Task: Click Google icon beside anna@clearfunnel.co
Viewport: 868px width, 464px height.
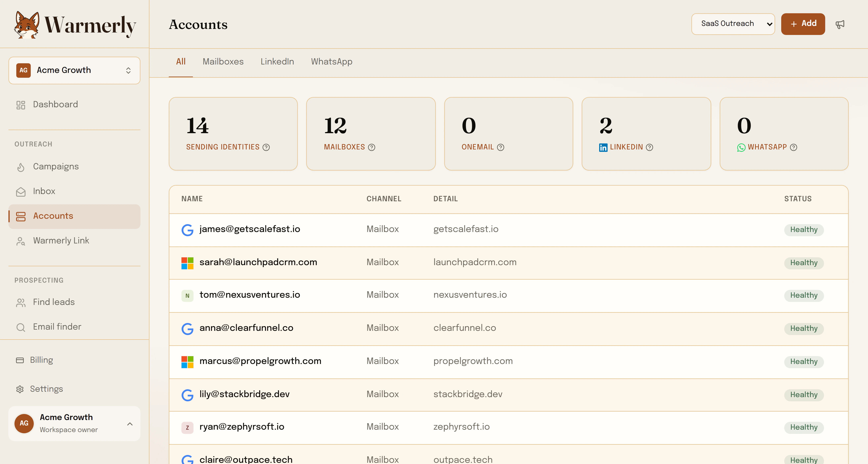Action: click(187, 329)
